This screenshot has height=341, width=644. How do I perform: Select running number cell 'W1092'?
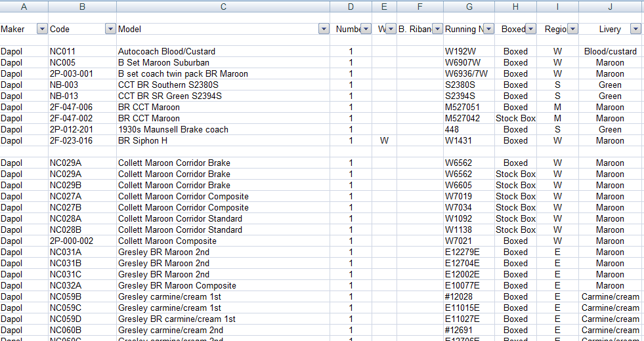pos(469,218)
